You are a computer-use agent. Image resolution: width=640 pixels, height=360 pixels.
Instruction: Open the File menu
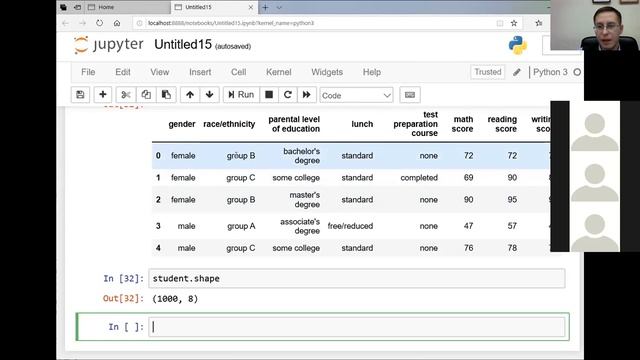(88, 72)
